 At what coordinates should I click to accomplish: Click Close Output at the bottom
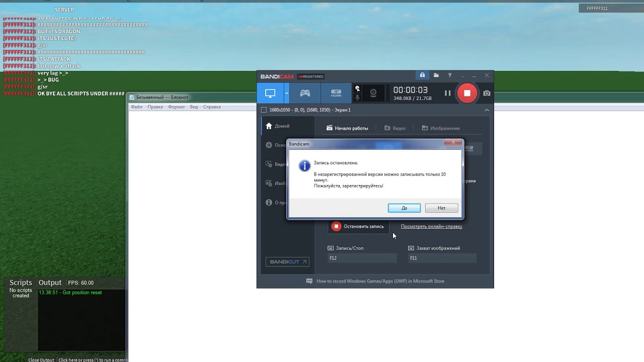(41, 360)
